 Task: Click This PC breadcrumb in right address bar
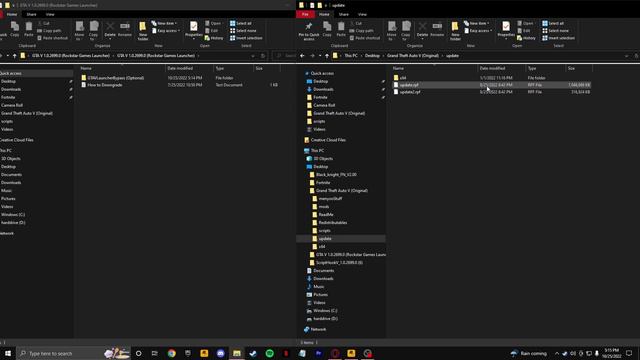pos(351,56)
